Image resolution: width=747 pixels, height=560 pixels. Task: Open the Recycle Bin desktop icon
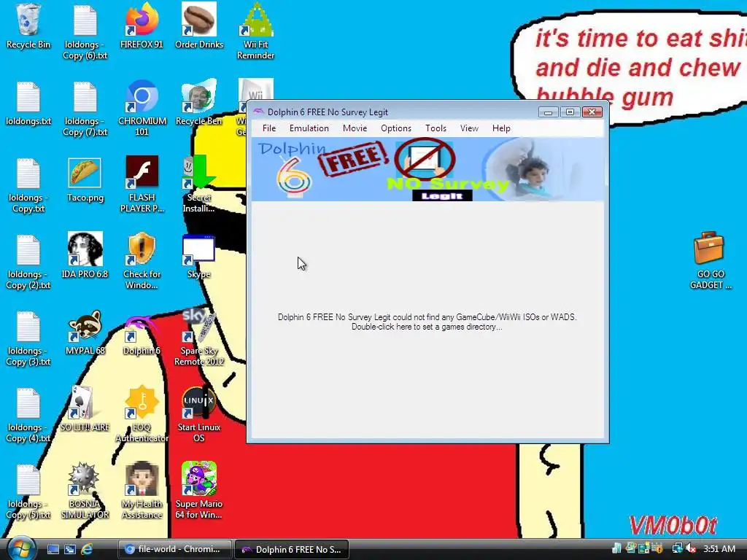tap(28, 26)
